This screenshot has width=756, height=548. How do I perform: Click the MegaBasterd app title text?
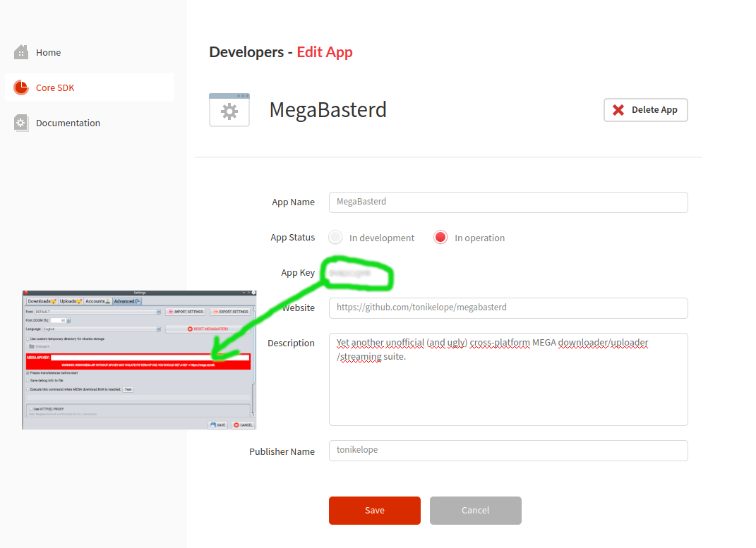coord(328,110)
